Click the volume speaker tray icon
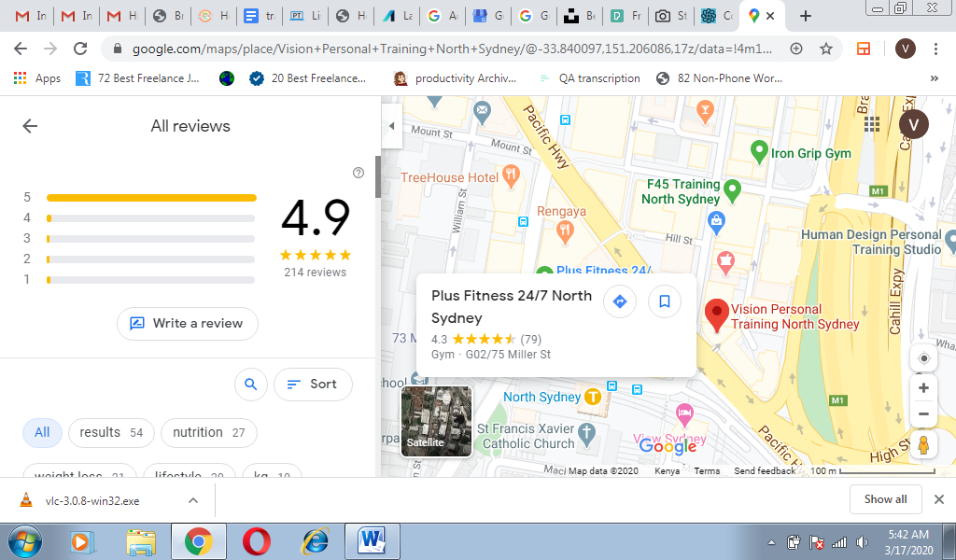The image size is (956, 560). point(862,541)
